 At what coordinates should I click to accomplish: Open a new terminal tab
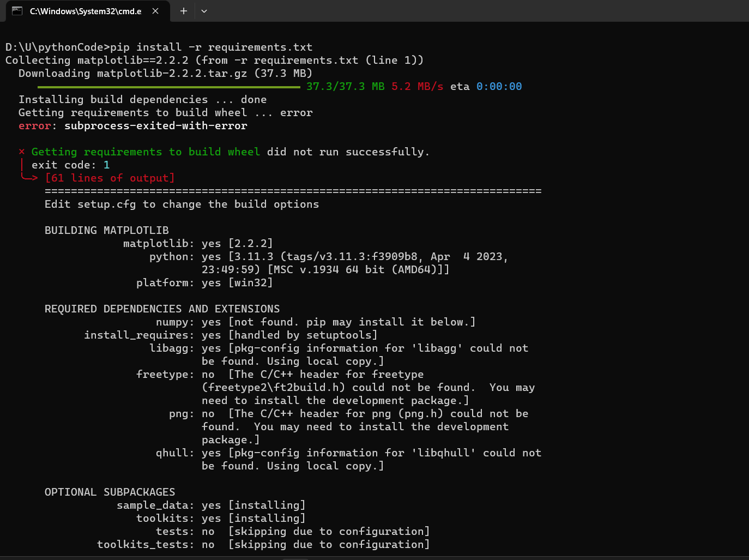(184, 11)
